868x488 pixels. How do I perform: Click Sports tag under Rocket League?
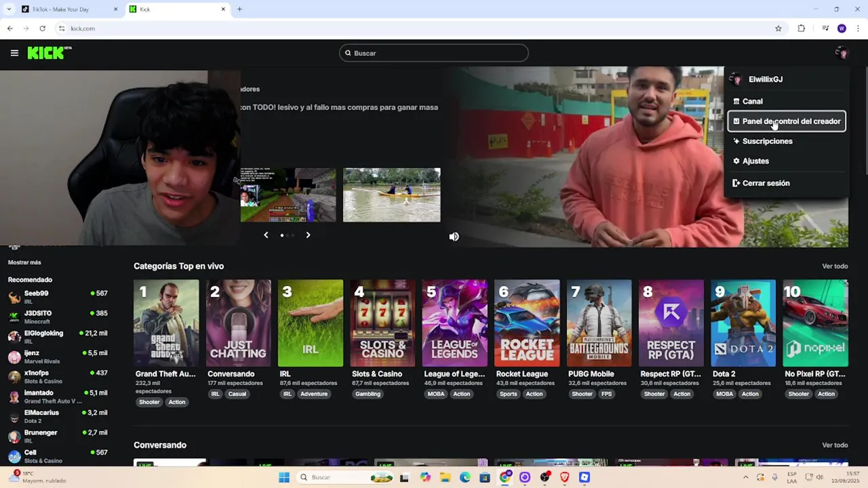(x=509, y=394)
